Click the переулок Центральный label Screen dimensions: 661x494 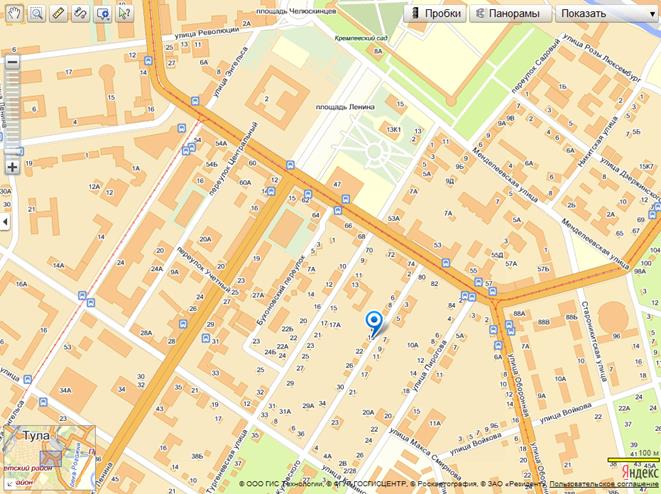tap(233, 158)
